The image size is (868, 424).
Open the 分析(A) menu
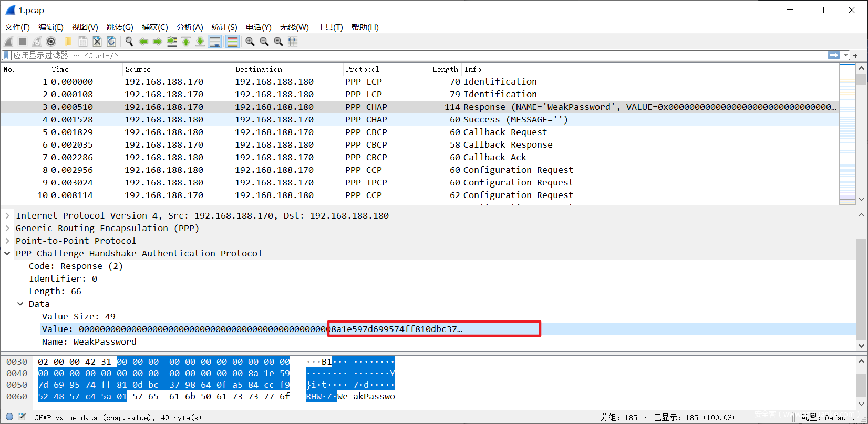[x=190, y=27]
